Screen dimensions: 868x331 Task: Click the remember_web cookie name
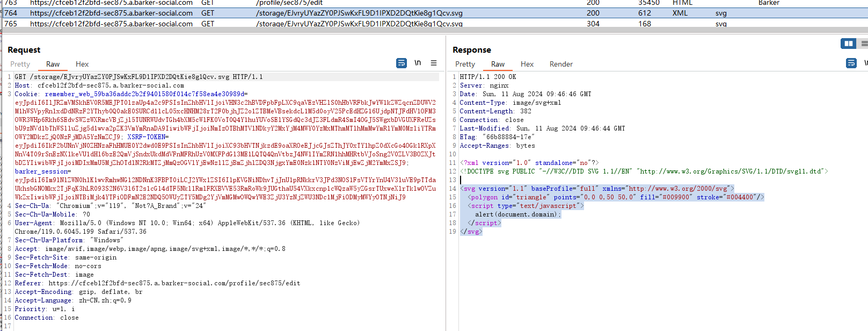pos(144,94)
